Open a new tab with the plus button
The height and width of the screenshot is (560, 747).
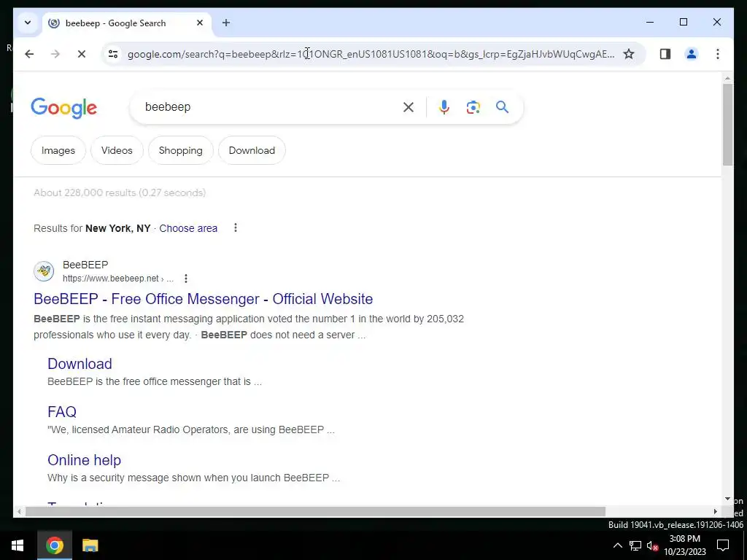pyautogui.click(x=226, y=23)
